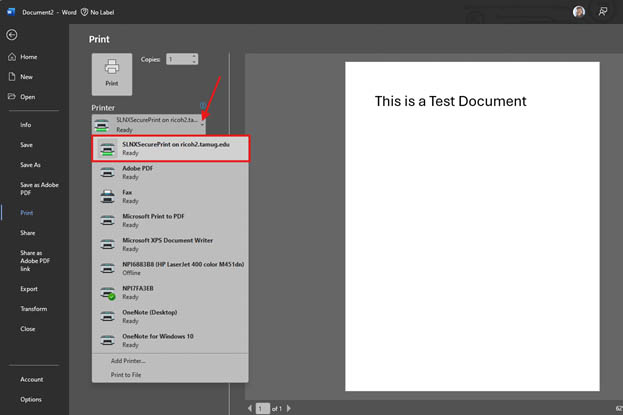This screenshot has width=623, height=415.
Task: Go to previous page in print preview
Action: (x=250, y=408)
